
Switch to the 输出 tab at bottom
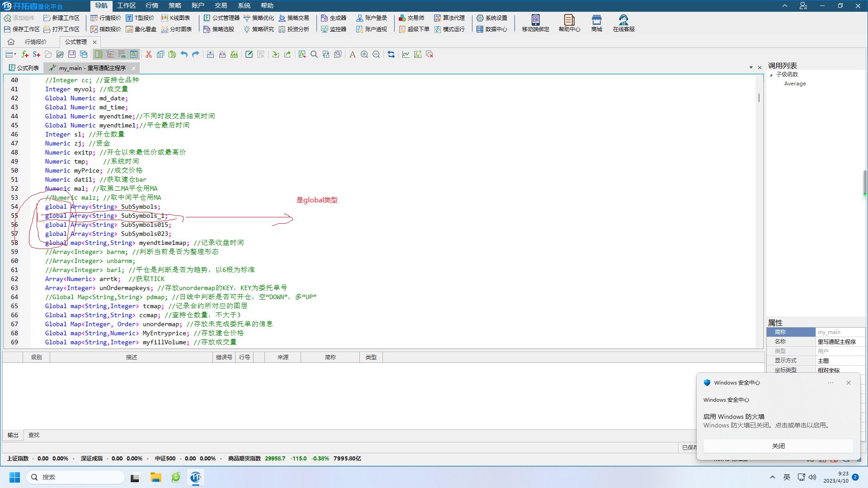pyautogui.click(x=13, y=435)
